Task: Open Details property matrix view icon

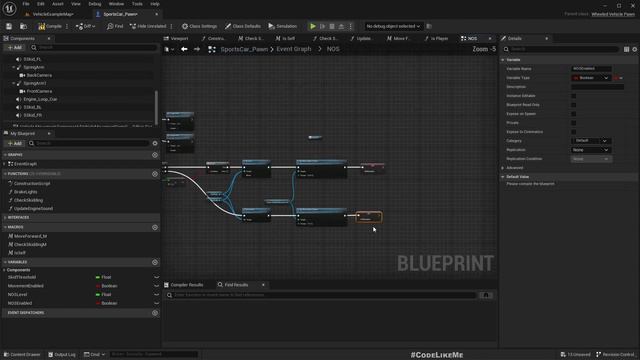Action: 626,49
